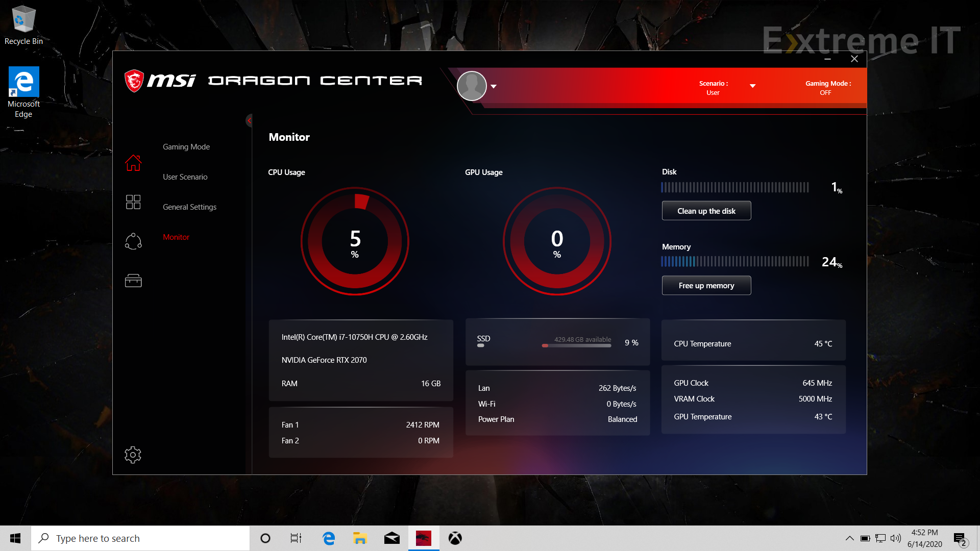Open the Action Center notifications icon
The image size is (980, 551).
click(x=961, y=539)
